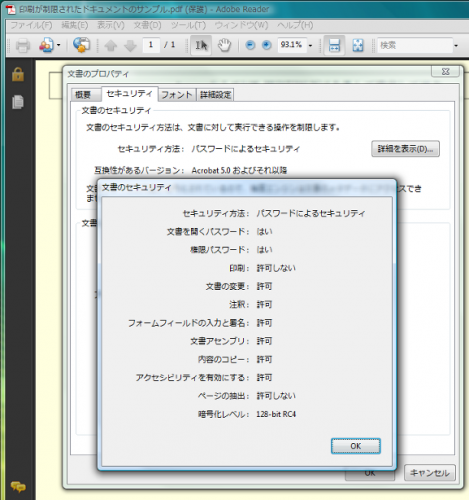469x500 pixels.
Task: Toggle scrolling fit-width page mode
Action: click(x=334, y=45)
